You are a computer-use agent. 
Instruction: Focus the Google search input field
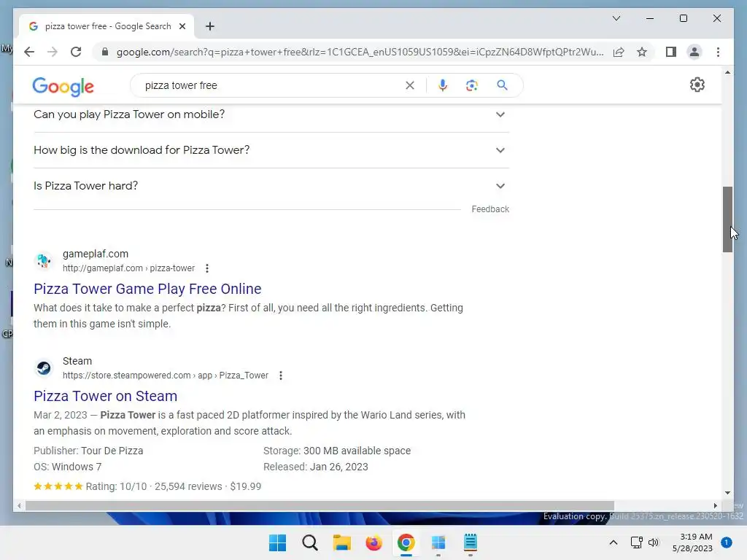coord(271,85)
